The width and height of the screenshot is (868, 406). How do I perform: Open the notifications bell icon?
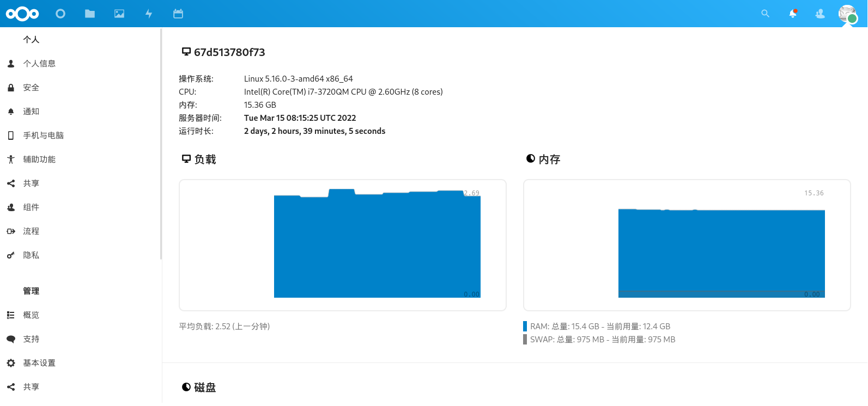(x=793, y=14)
